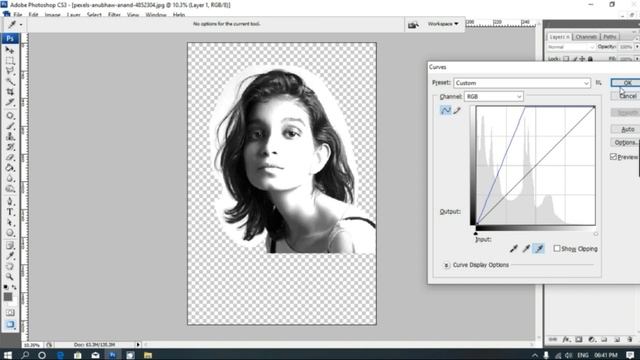This screenshot has width=640, height=360.
Task: Select the Rectangular Marquee tool
Action: [x=10, y=61]
